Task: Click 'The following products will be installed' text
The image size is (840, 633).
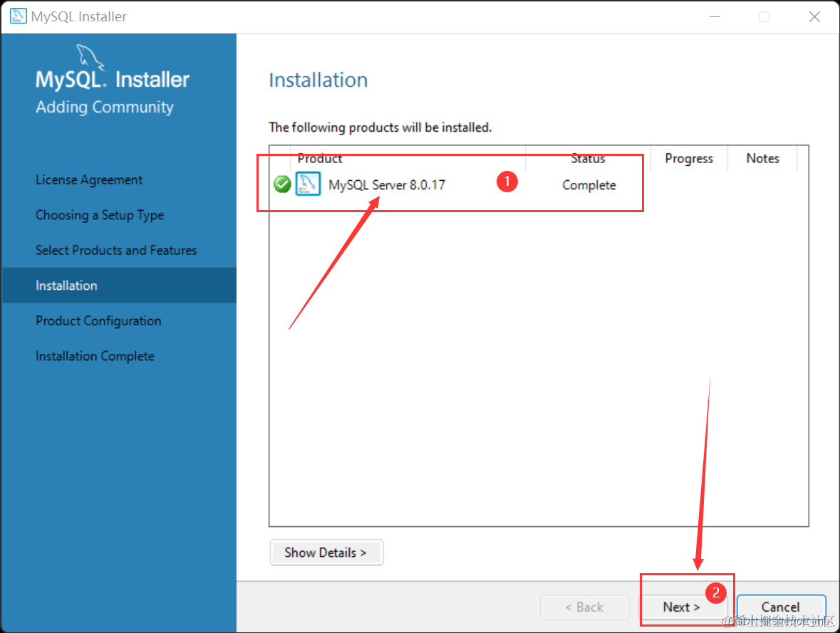Action: point(380,127)
